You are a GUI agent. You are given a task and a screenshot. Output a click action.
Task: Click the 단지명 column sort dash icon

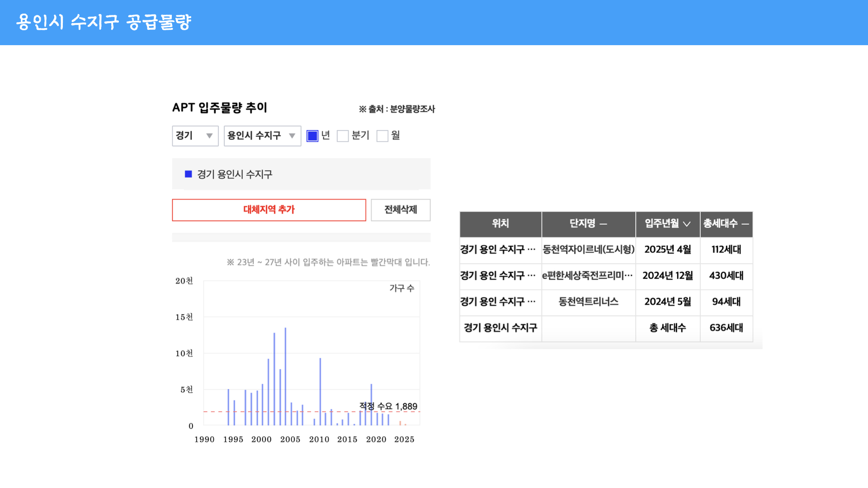604,224
